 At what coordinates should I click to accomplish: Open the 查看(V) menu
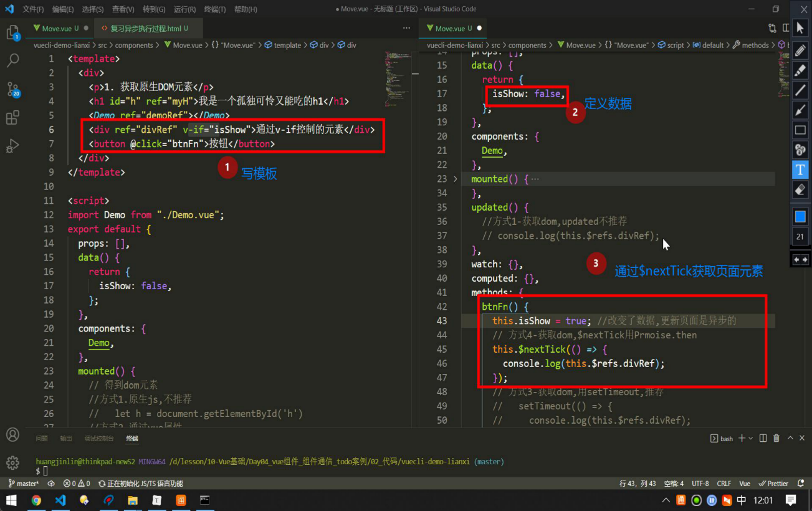(x=123, y=9)
